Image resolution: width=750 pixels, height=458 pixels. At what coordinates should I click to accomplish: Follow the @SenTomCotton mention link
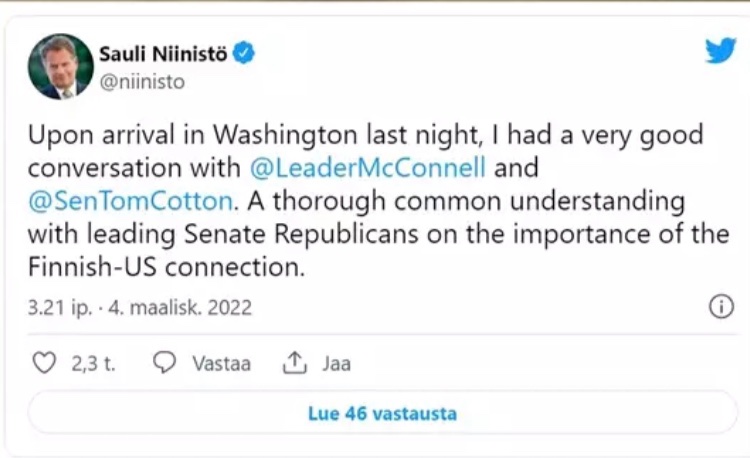[130, 200]
